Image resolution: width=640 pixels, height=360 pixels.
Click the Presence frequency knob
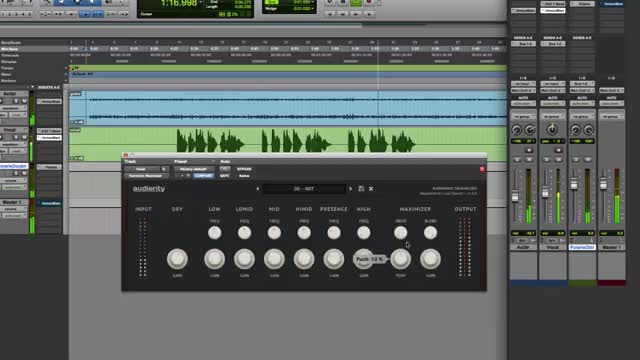334,233
